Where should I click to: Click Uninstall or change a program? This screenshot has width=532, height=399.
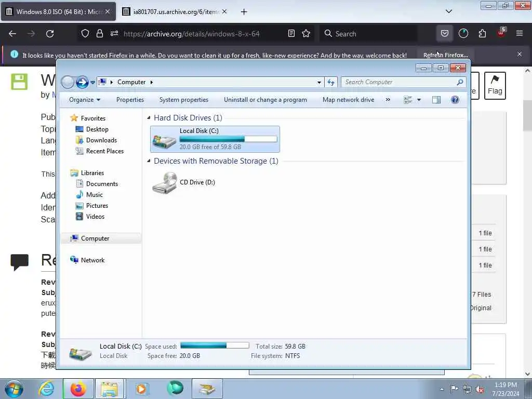265,100
